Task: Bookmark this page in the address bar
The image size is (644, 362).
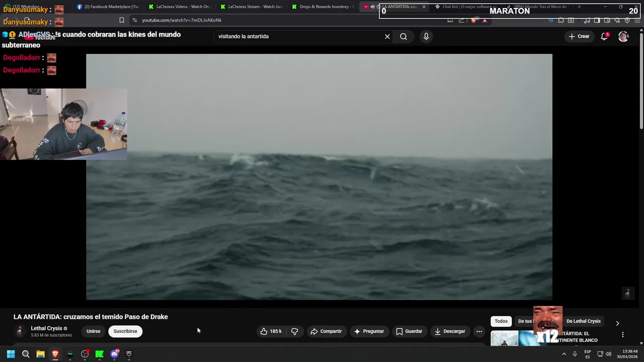Action: point(122,20)
